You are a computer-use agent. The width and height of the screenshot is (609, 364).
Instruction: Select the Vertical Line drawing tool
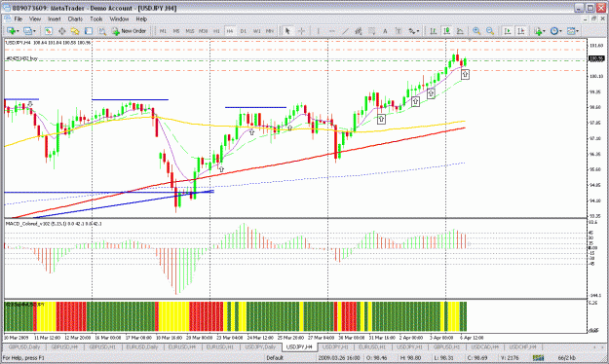[318, 31]
